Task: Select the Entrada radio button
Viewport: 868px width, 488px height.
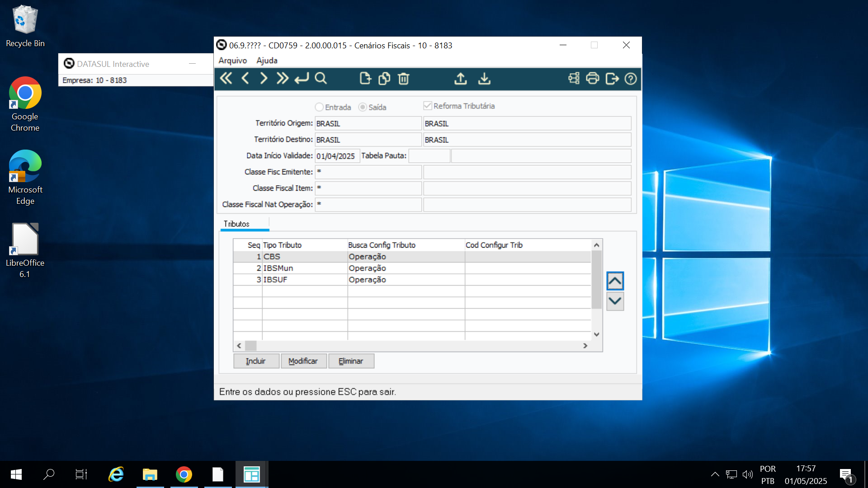Action: point(319,107)
